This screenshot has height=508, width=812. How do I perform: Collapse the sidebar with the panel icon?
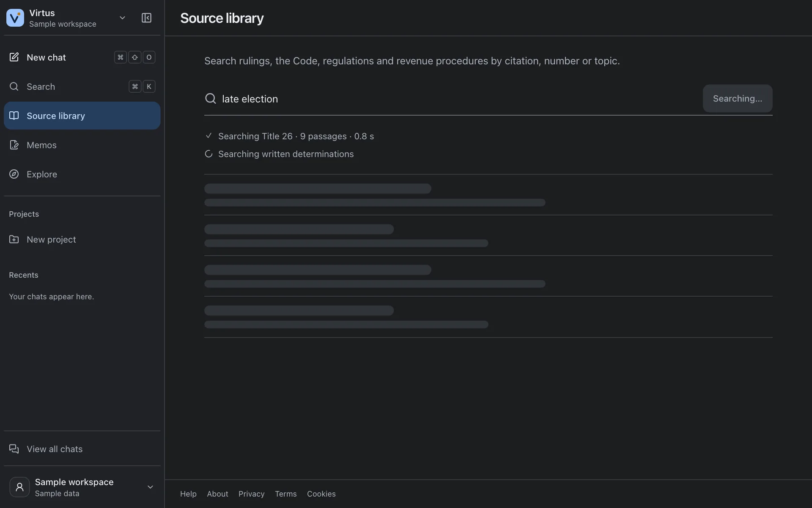[x=146, y=18]
